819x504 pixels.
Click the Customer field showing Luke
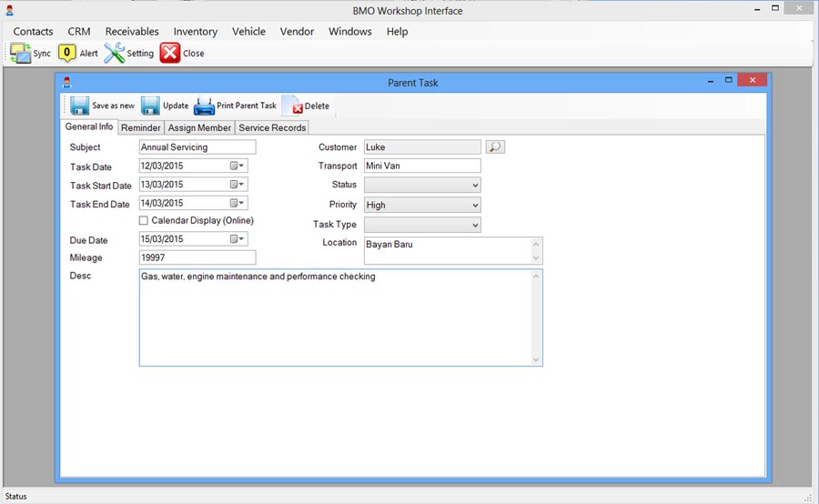(422, 147)
